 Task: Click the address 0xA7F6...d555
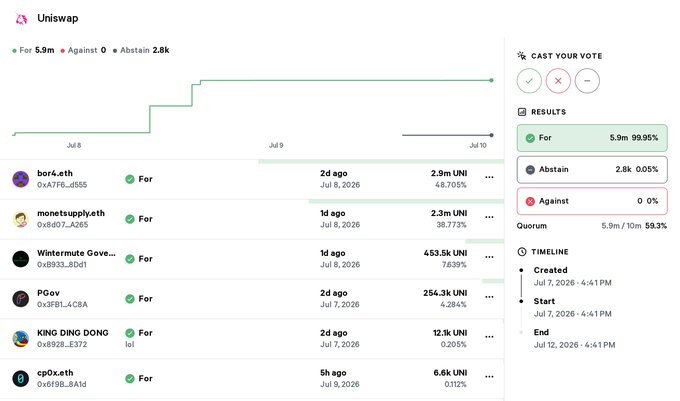[x=62, y=185]
